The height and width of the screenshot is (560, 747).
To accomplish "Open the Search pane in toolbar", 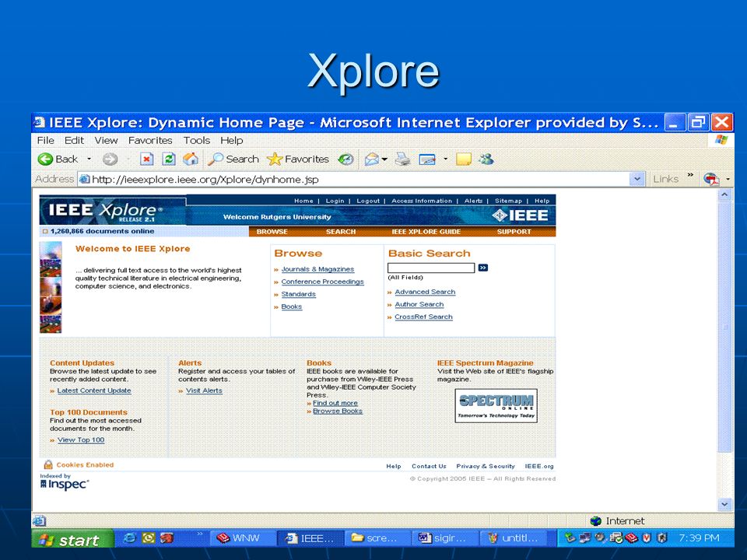I will coord(233,159).
